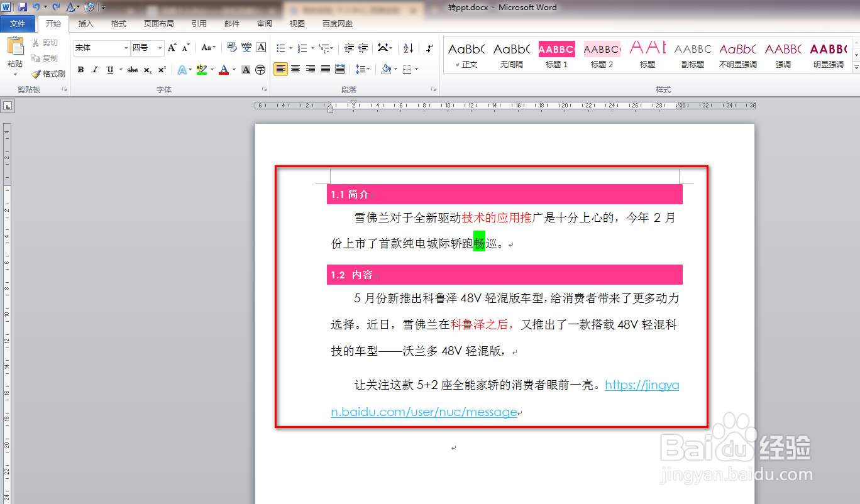
Task: Open the font size dropdown
Action: [x=159, y=47]
